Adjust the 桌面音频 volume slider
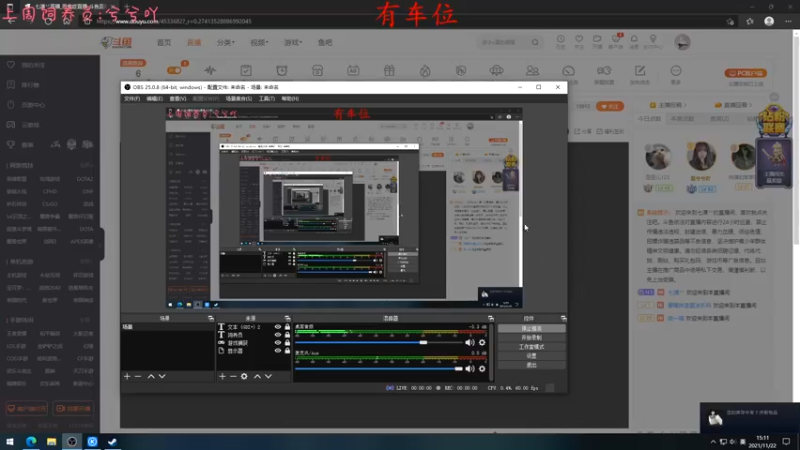The image size is (800, 450). tap(379, 342)
